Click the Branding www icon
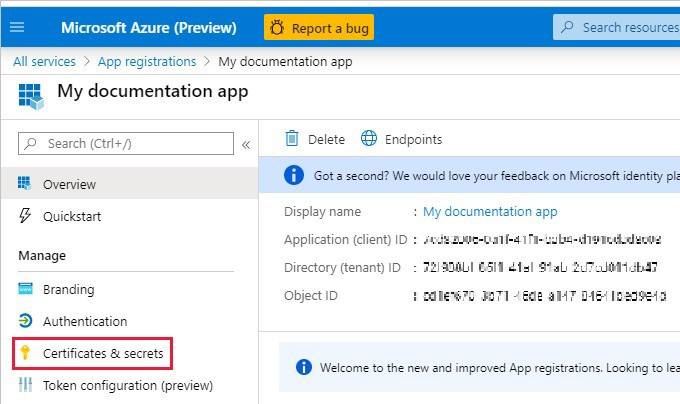 coord(25,288)
